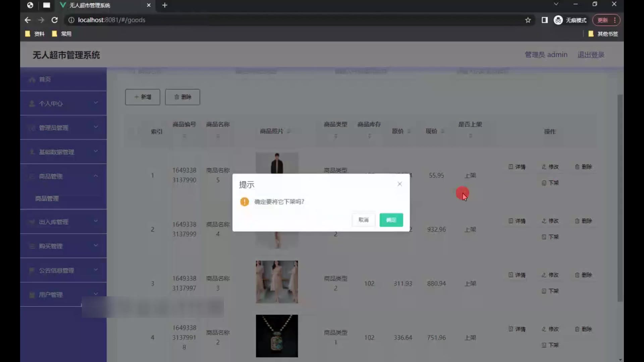This screenshot has height=362, width=644.
Task: Close the 提示 dialog with X icon
Action: coord(399,184)
